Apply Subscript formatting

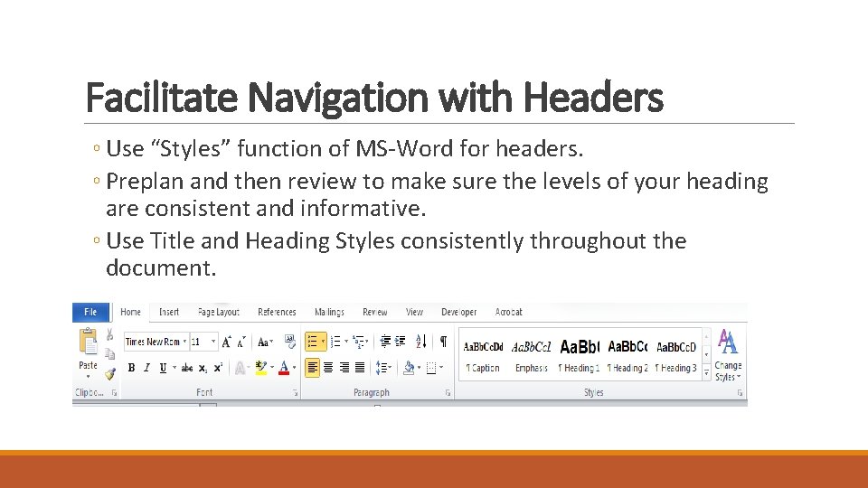click(x=203, y=368)
